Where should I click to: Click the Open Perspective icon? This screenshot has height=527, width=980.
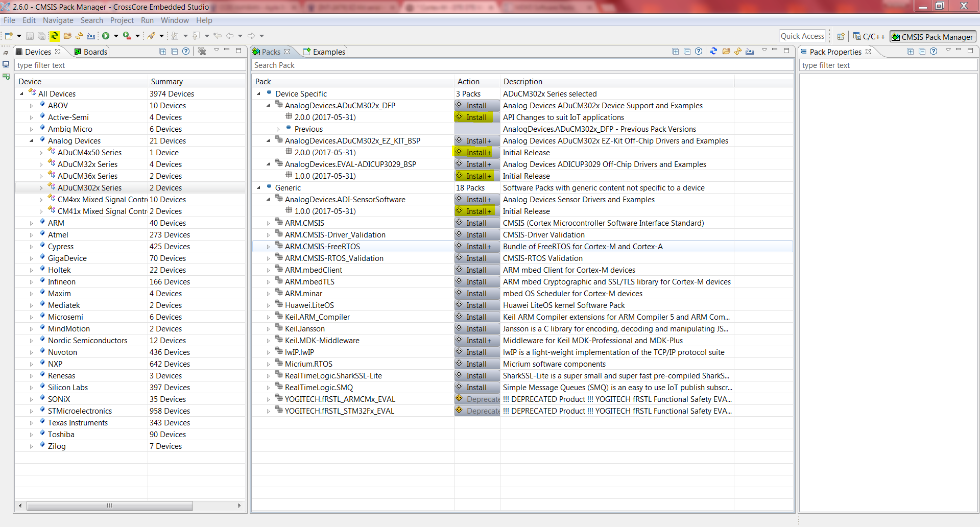(841, 36)
